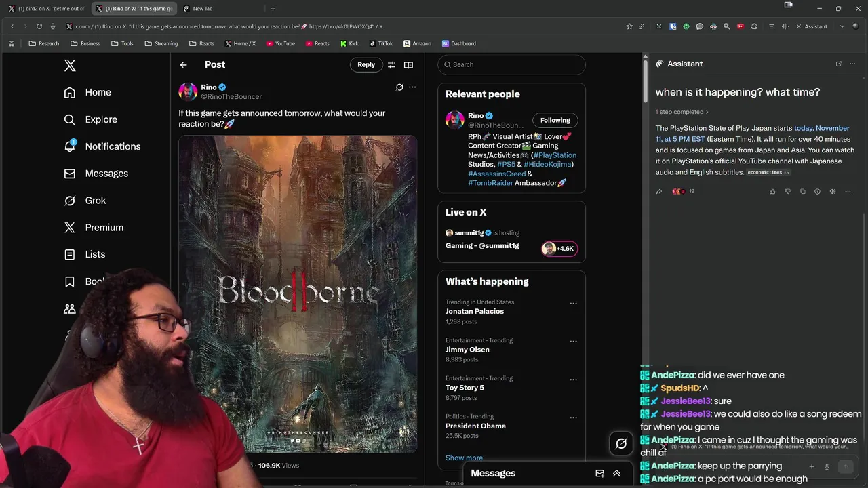
Task: Open the President Obama trending topic
Action: pos(475,426)
